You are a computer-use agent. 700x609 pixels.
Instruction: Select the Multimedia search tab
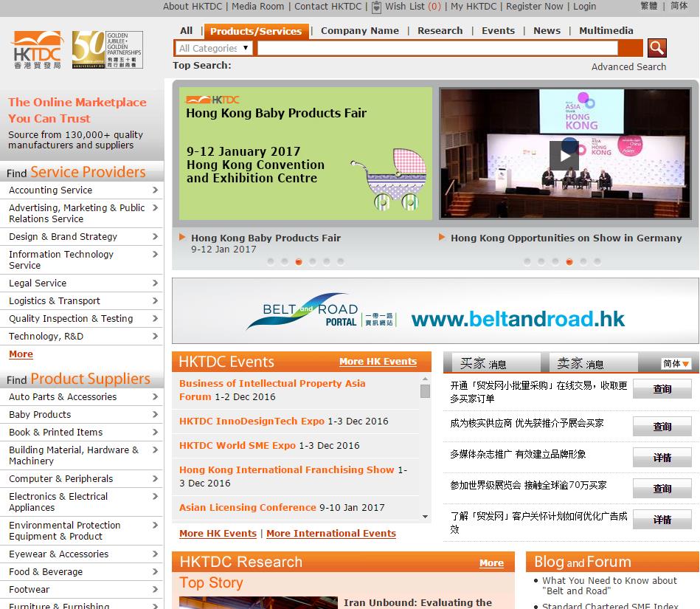606,31
